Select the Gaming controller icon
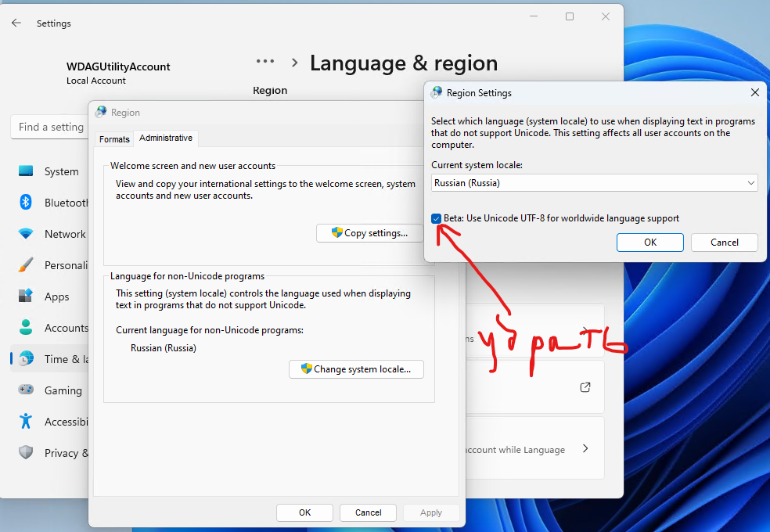Image resolution: width=770 pixels, height=532 pixels. coord(26,390)
